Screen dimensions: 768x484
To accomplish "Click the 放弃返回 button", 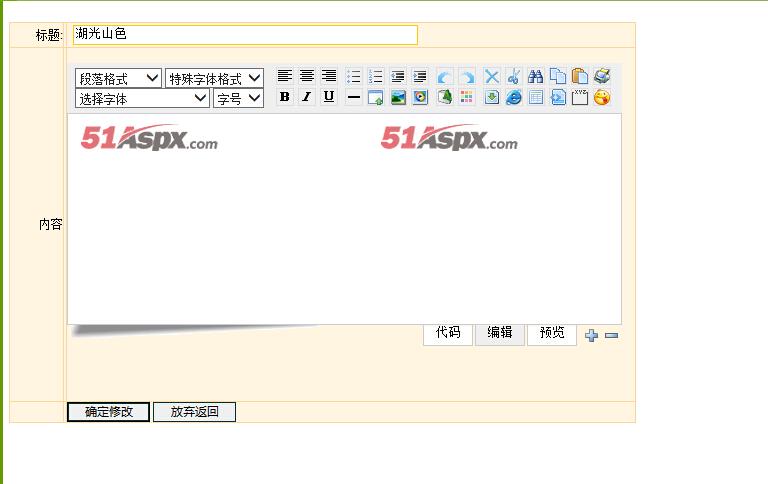I will pyautogui.click(x=194, y=412).
